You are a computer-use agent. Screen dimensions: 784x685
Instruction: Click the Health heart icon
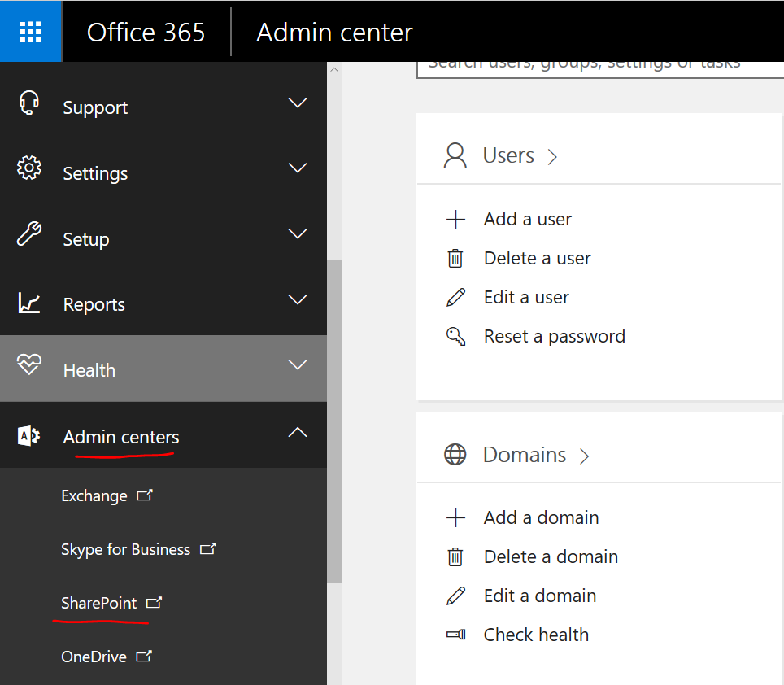29,364
